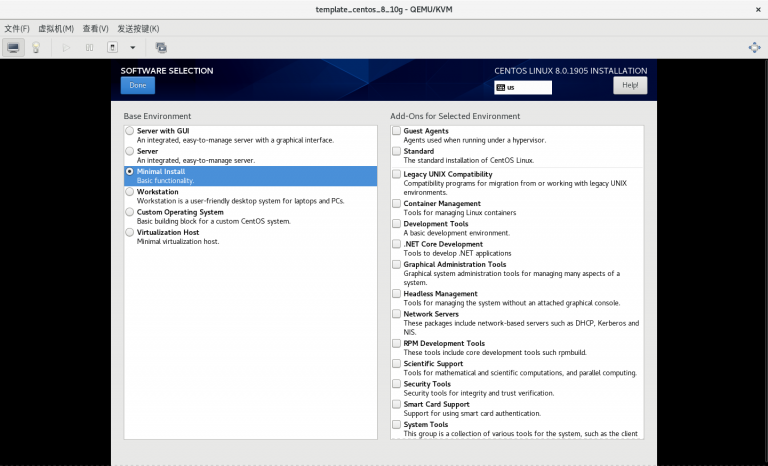The width and height of the screenshot is (768, 466).
Task: Click 'A basic development environment.' text
Action: click(456, 233)
